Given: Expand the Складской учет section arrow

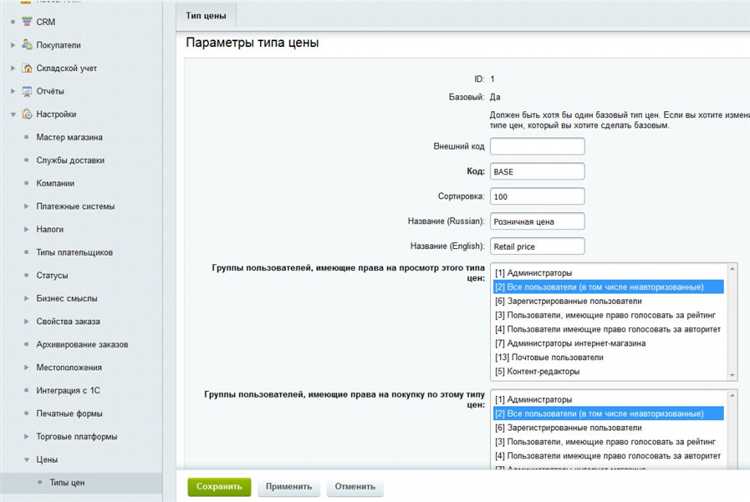Looking at the screenshot, I should [13, 68].
